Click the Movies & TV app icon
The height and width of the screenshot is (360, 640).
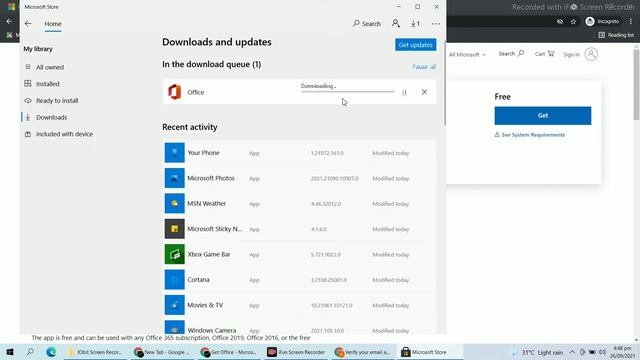[175, 305]
